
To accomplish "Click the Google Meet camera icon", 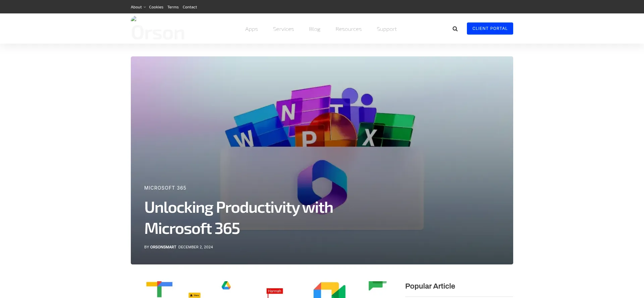I will tap(329, 290).
